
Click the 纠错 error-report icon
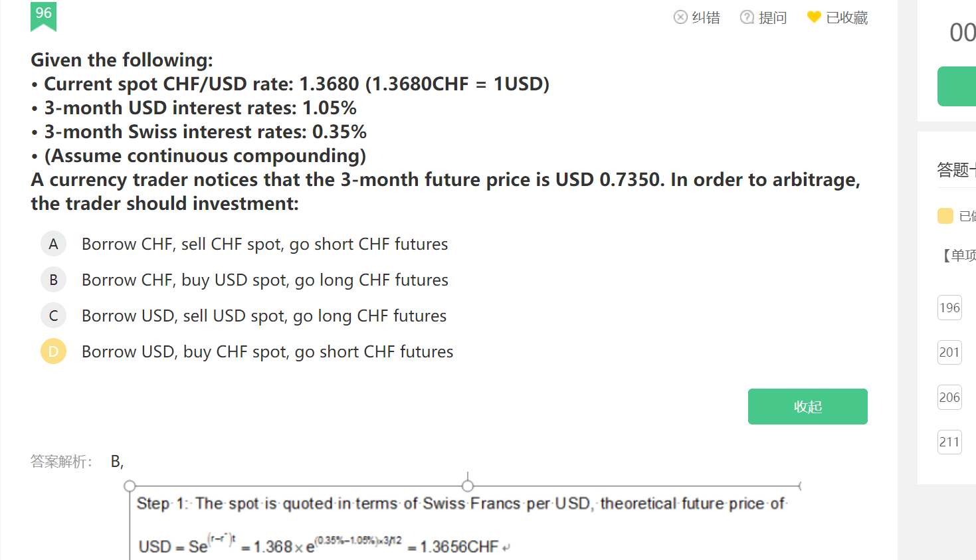pyautogui.click(x=680, y=17)
